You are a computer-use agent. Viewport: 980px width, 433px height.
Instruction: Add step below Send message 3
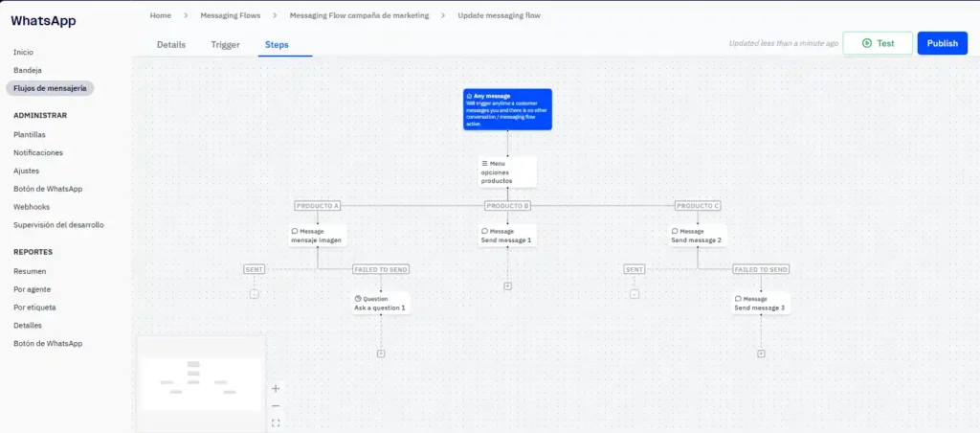click(x=761, y=353)
